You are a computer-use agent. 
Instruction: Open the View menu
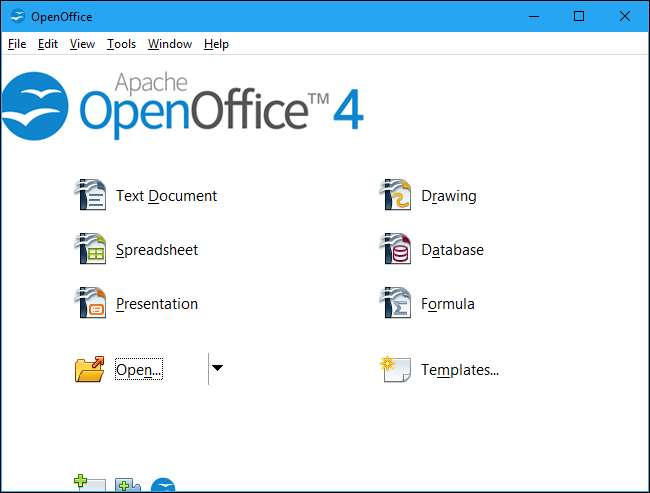(x=82, y=44)
